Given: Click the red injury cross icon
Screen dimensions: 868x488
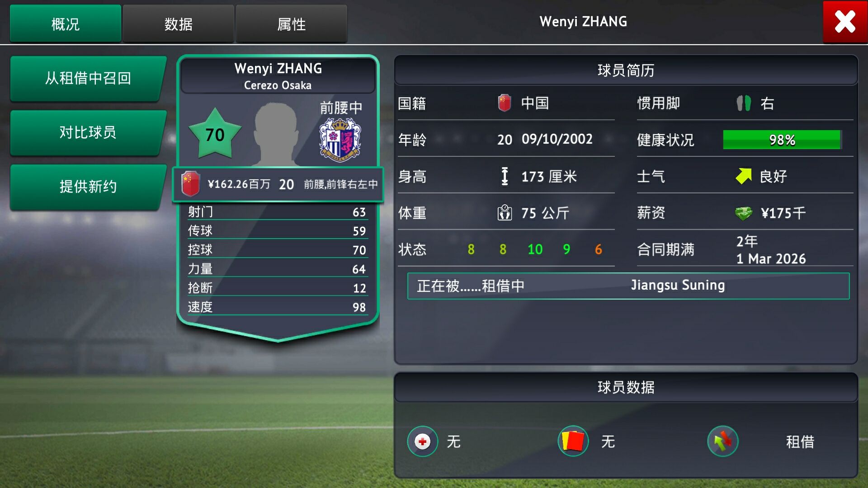Looking at the screenshot, I should coord(422,441).
